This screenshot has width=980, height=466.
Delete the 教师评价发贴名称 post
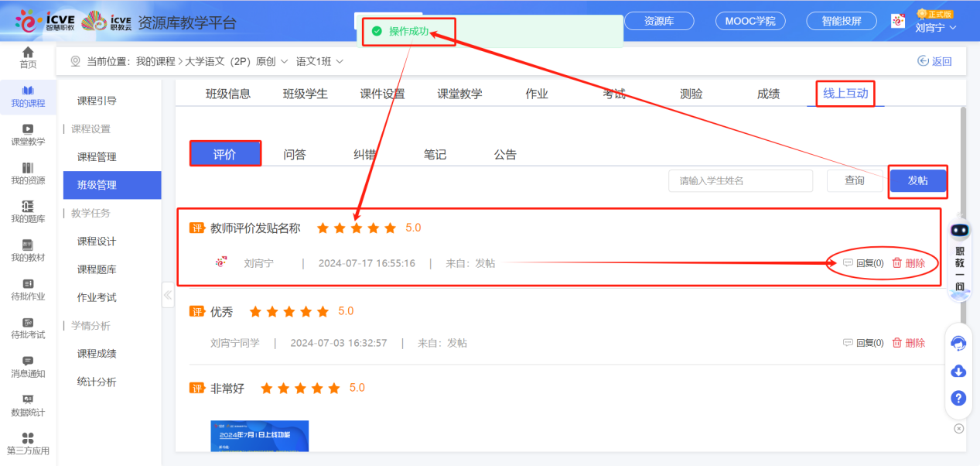click(908, 263)
